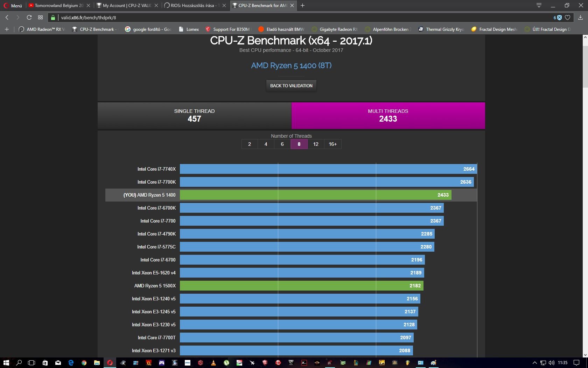Open the AMD Radeon RX bookmark

coord(42,29)
